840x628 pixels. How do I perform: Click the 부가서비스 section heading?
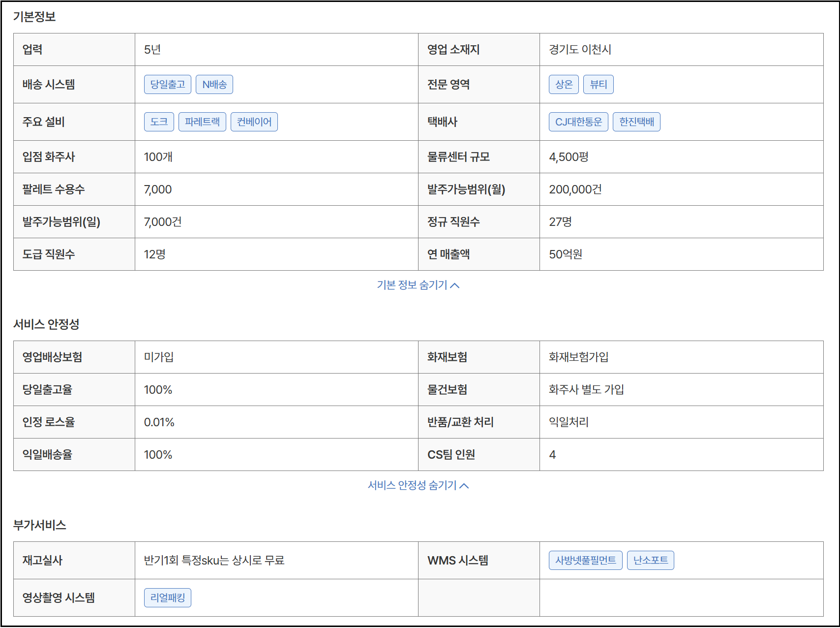click(x=40, y=525)
